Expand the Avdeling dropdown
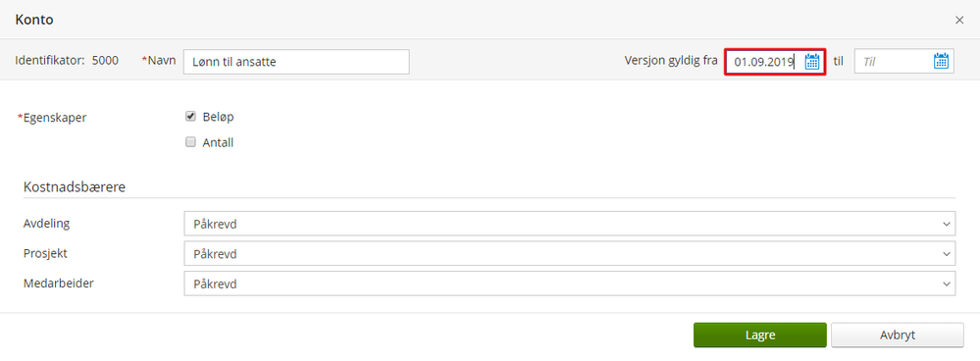Viewport: 980px width, 361px height. point(569,224)
